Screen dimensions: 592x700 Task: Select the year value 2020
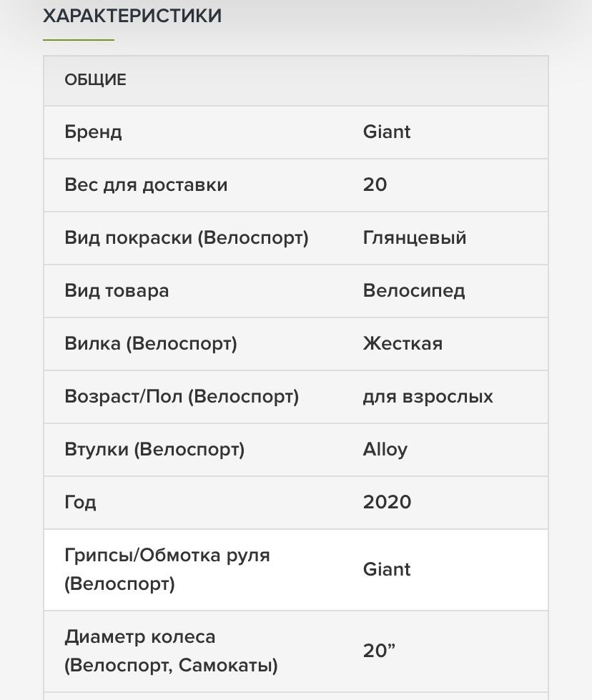[x=387, y=502]
